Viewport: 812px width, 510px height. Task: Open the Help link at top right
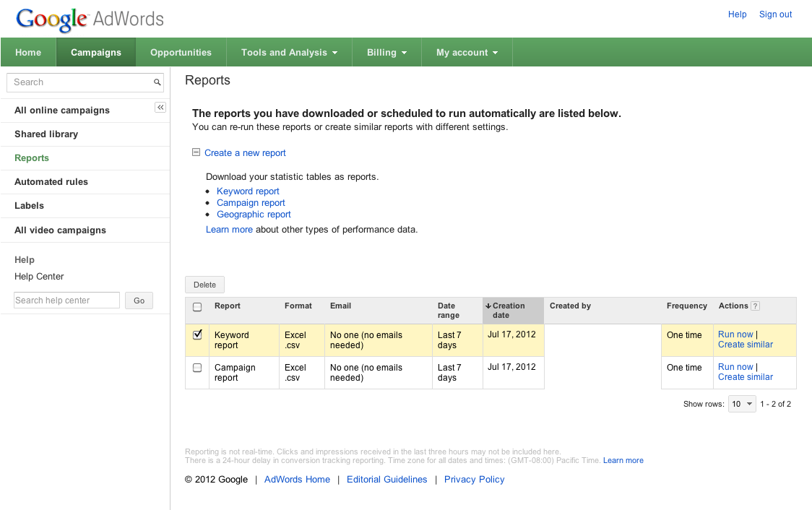[737, 14]
